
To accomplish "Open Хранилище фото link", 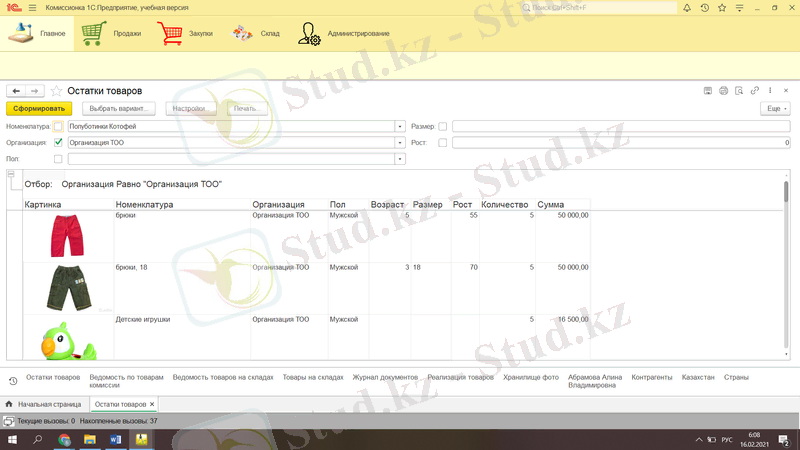I will pyautogui.click(x=531, y=377).
